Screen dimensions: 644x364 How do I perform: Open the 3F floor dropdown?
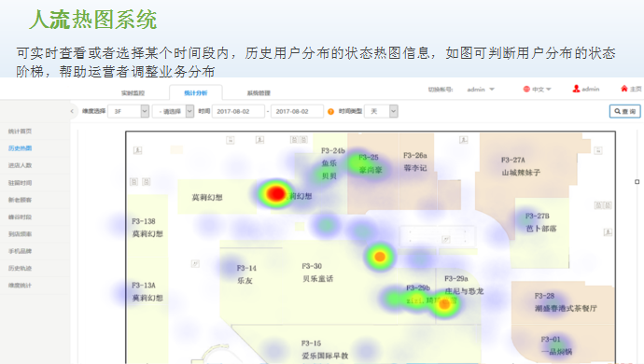tap(128, 111)
